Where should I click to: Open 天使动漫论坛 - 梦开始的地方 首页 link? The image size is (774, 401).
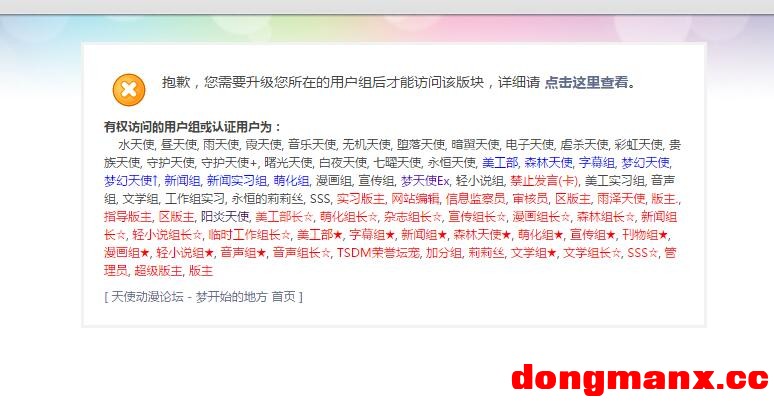pos(203,296)
